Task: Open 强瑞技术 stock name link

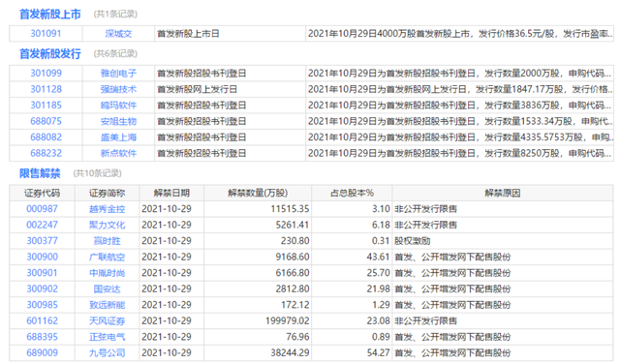Action: tap(118, 89)
